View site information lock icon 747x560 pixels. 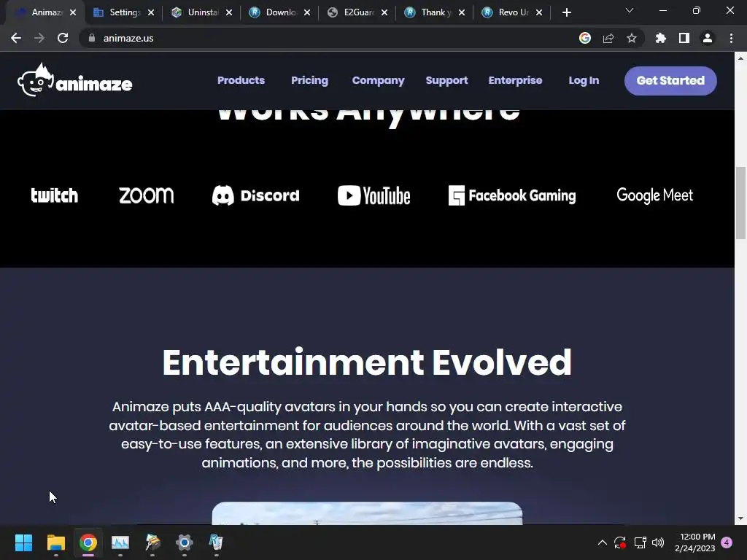coord(92,38)
